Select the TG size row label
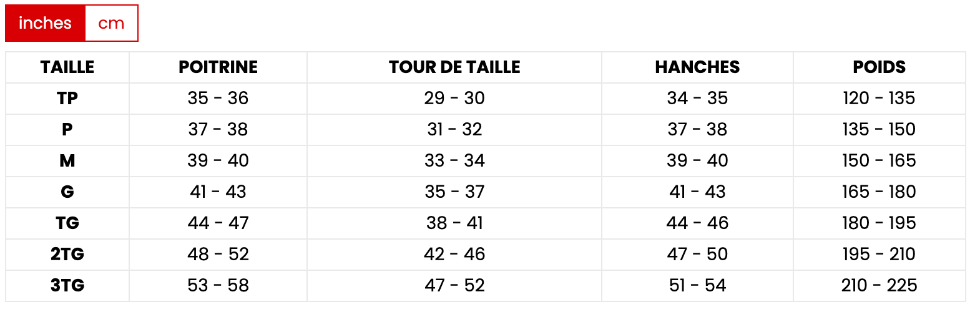 click(x=67, y=223)
